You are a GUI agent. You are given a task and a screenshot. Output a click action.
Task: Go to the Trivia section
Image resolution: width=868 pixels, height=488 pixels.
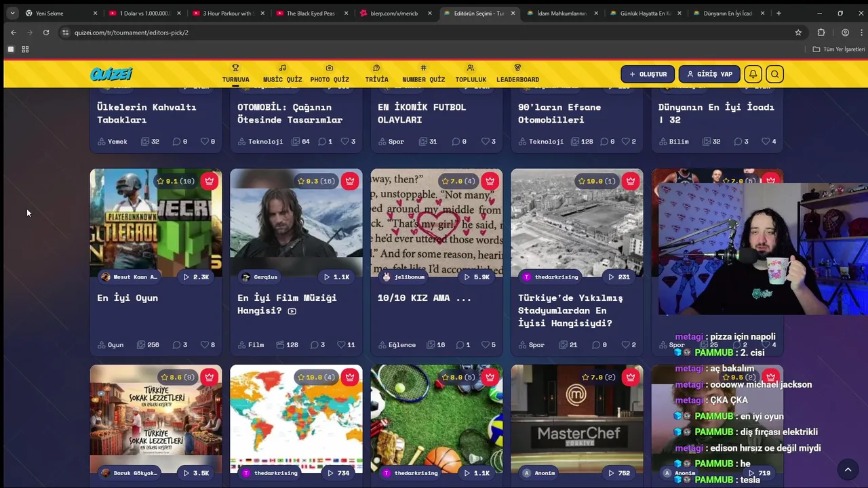pos(376,74)
